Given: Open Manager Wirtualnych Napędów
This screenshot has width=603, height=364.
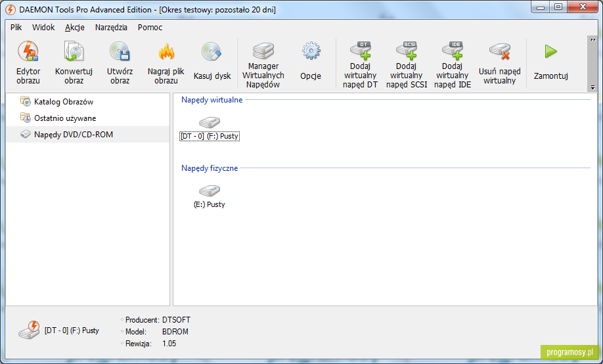Looking at the screenshot, I should [263, 64].
